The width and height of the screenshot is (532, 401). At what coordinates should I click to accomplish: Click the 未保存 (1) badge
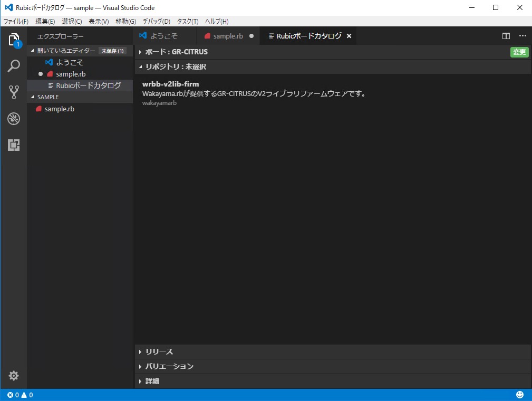pos(113,51)
